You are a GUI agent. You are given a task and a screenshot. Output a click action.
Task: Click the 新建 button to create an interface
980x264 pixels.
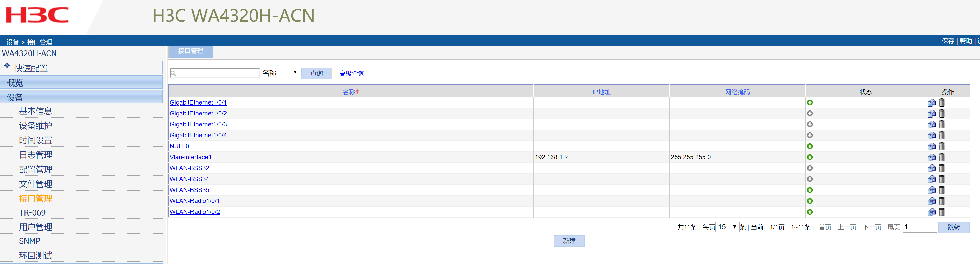569,241
